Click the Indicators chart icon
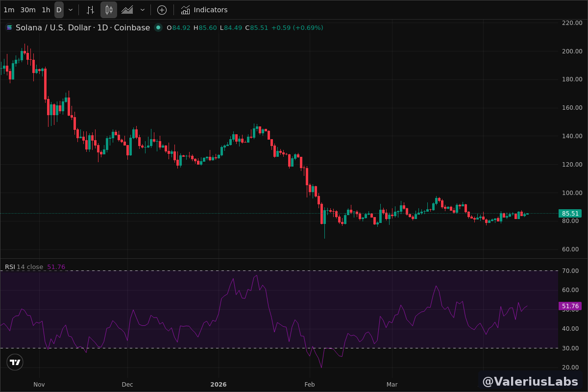 coord(185,10)
